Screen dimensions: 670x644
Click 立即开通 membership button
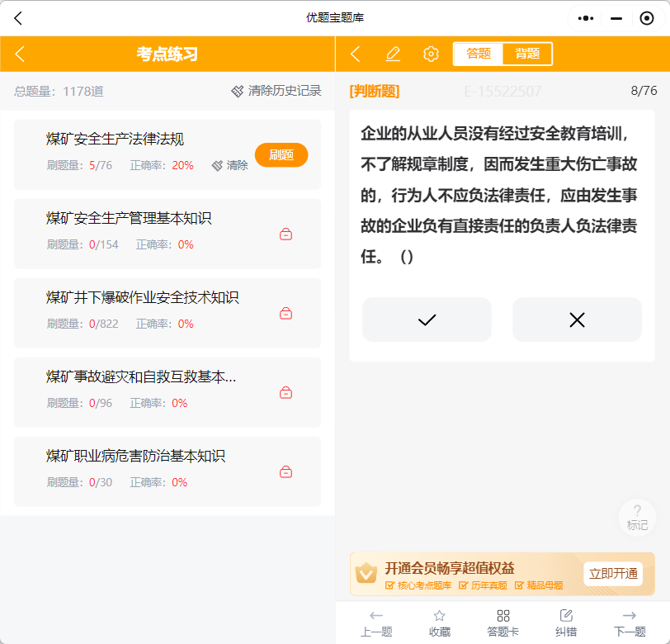613,574
